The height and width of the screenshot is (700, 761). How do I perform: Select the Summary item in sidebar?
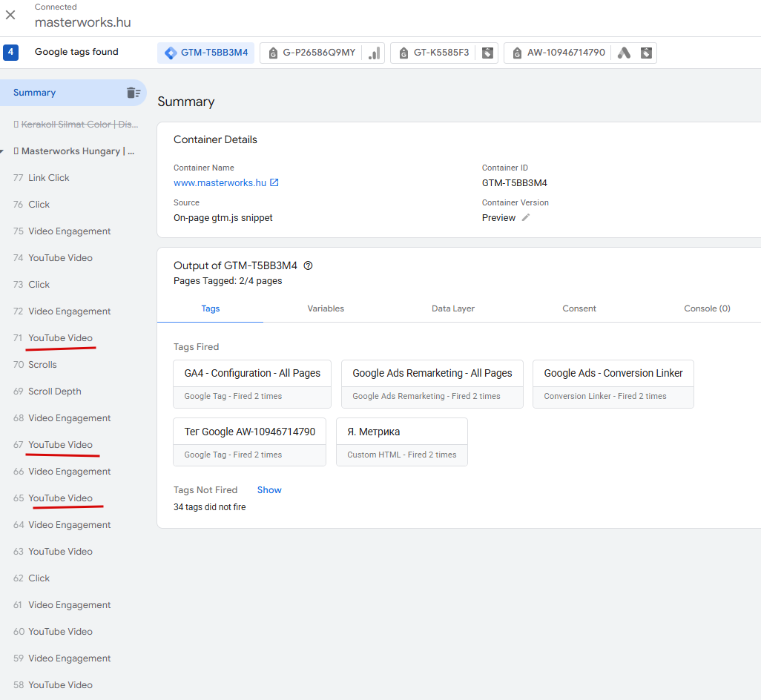(x=73, y=93)
